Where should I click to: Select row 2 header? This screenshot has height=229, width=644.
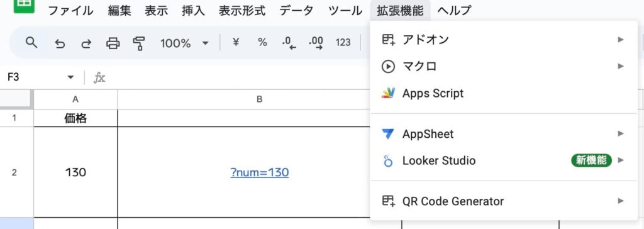(16, 172)
